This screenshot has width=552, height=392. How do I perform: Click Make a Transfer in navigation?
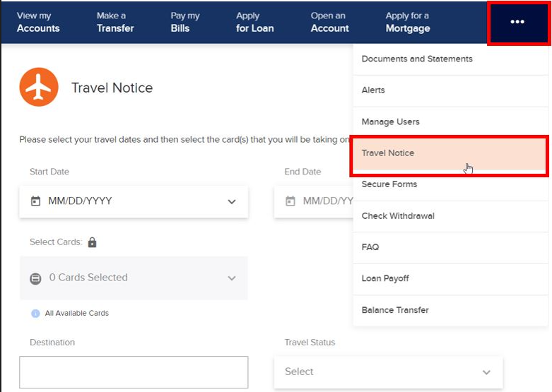click(115, 22)
